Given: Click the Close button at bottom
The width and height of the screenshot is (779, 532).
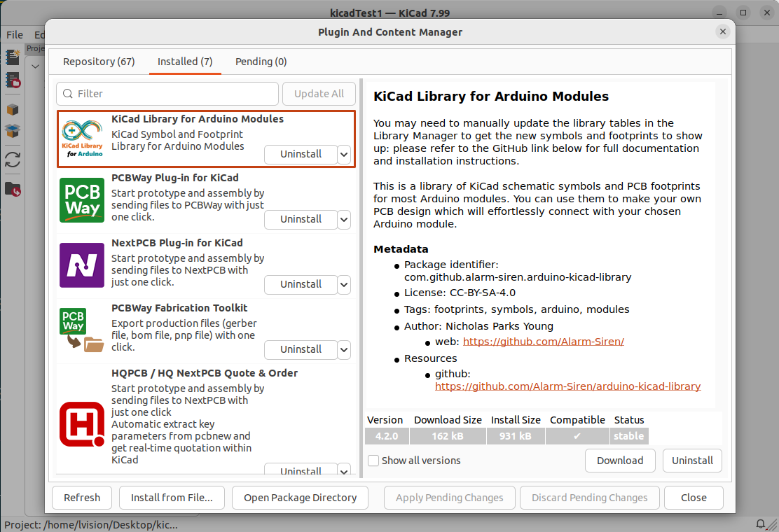Looking at the screenshot, I should click(x=694, y=498).
